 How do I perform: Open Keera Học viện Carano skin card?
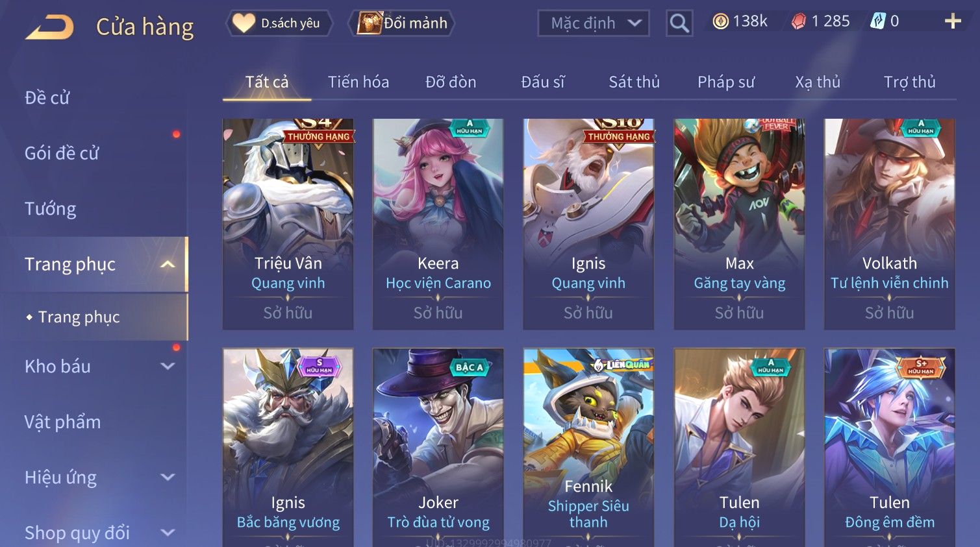point(438,224)
